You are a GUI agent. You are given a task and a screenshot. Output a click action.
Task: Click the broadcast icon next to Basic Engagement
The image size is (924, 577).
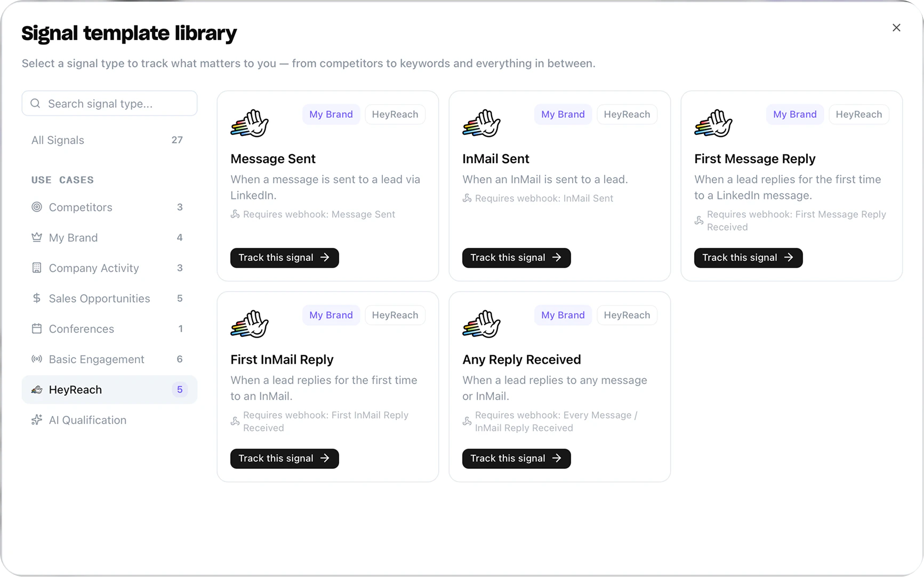(x=37, y=359)
